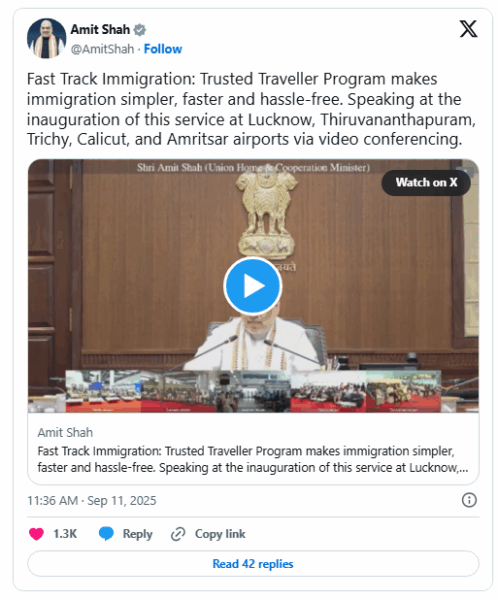Click the @AmitShah handle
Image resolution: width=498 pixels, height=600 pixels.
pos(102,49)
